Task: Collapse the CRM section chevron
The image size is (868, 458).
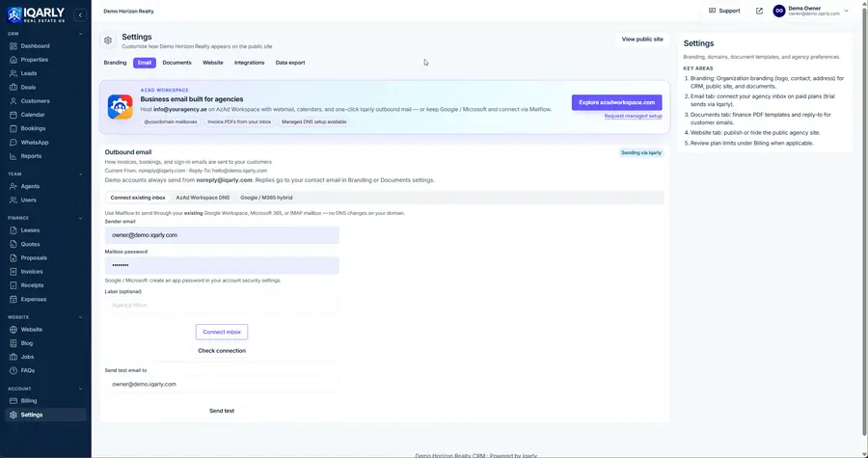Action: click(x=81, y=34)
